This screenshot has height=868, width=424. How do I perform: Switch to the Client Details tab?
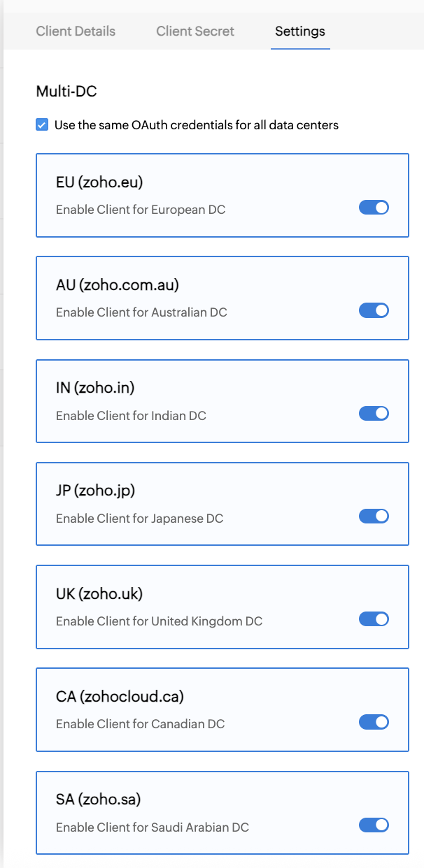tap(76, 31)
